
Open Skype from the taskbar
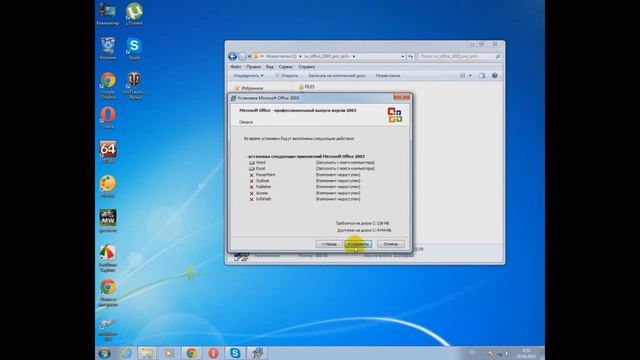click(x=235, y=353)
